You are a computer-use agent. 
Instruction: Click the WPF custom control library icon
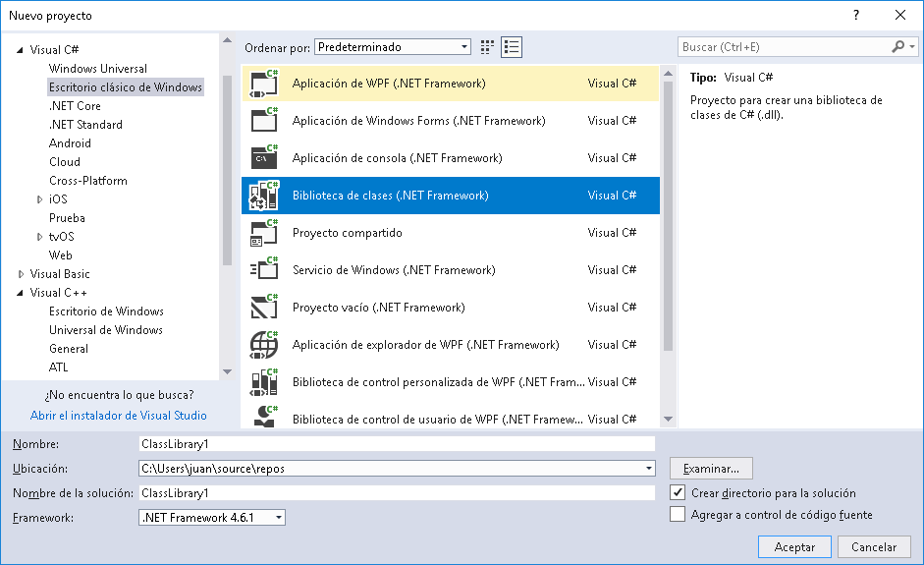click(x=264, y=382)
